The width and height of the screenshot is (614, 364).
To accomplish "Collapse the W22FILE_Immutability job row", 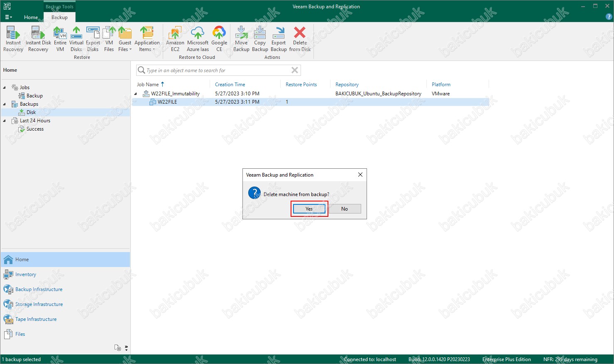I will [x=135, y=94].
